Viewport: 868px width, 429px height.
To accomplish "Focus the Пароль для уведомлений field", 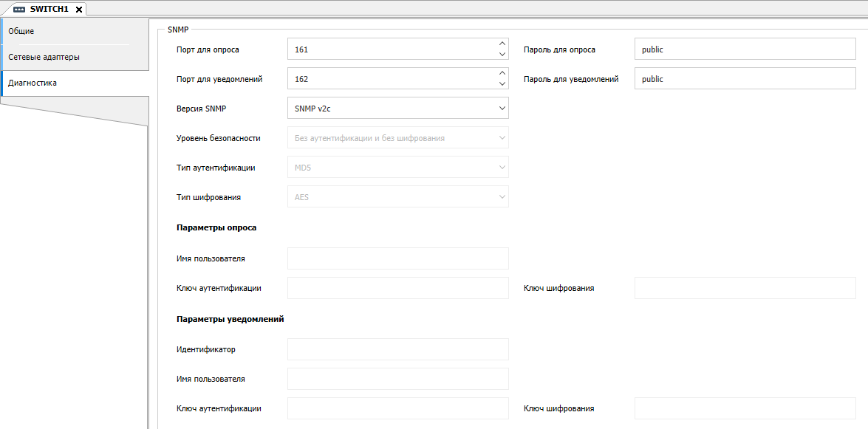I will [x=745, y=79].
